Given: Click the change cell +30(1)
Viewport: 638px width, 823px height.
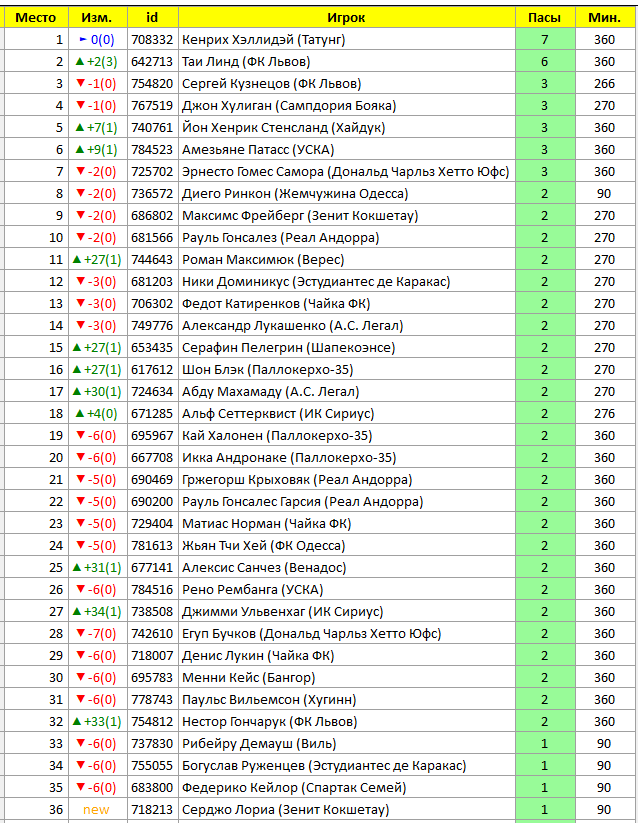Looking at the screenshot, I should tap(97, 392).
